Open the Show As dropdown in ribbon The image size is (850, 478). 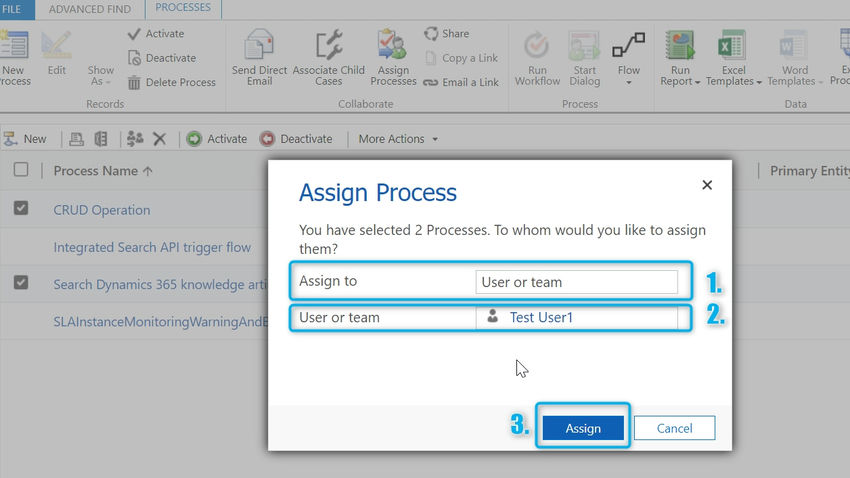[100, 75]
